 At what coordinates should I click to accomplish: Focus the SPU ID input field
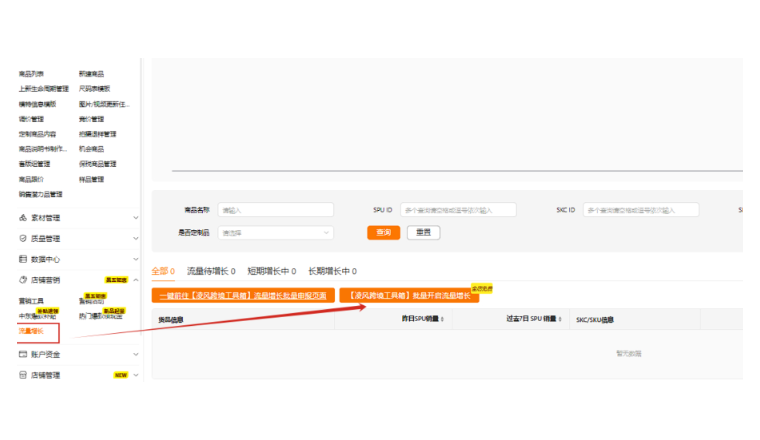pos(458,210)
